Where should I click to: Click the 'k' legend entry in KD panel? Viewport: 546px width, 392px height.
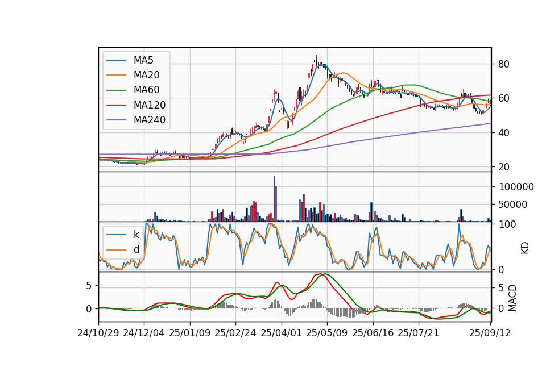136,235
